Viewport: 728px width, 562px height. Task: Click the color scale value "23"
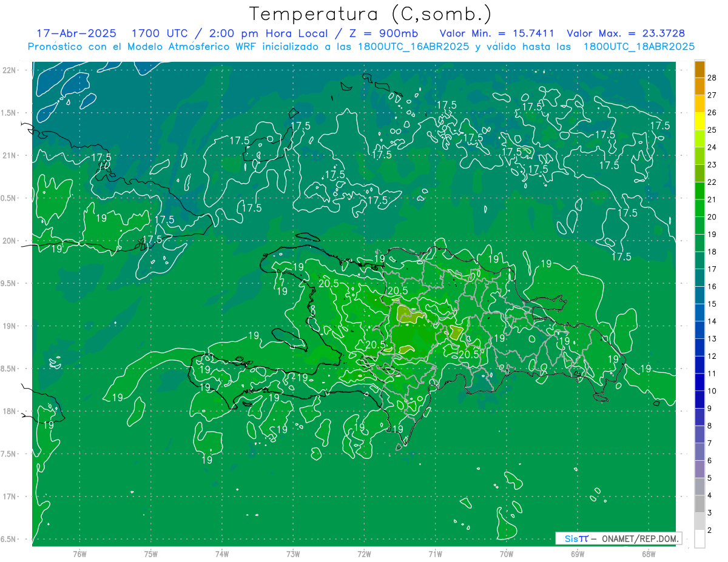(712, 165)
